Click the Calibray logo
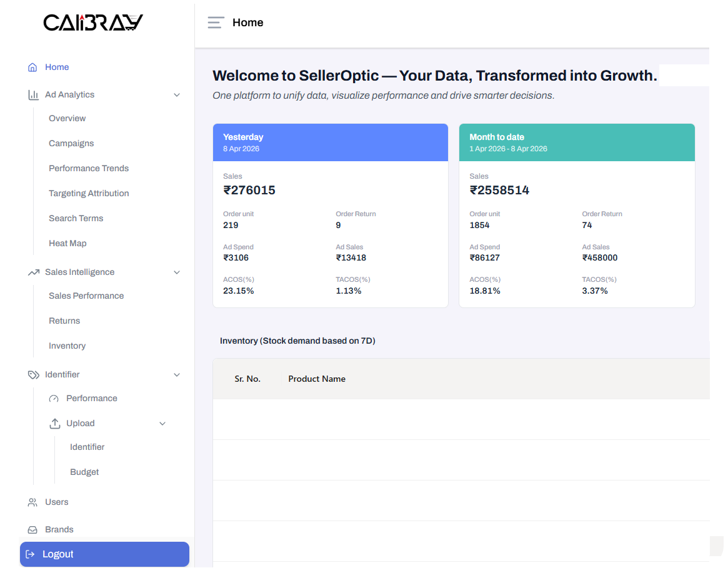This screenshot has width=728, height=568. pyautogui.click(x=93, y=22)
